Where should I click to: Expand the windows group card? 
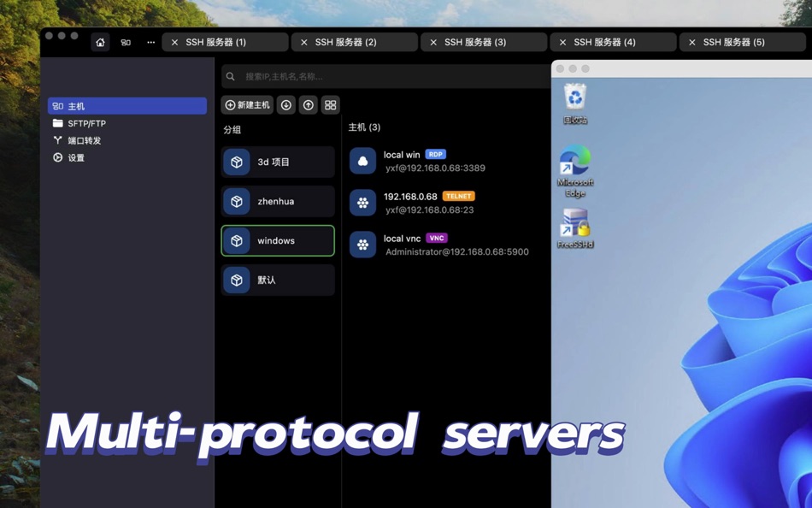277,240
